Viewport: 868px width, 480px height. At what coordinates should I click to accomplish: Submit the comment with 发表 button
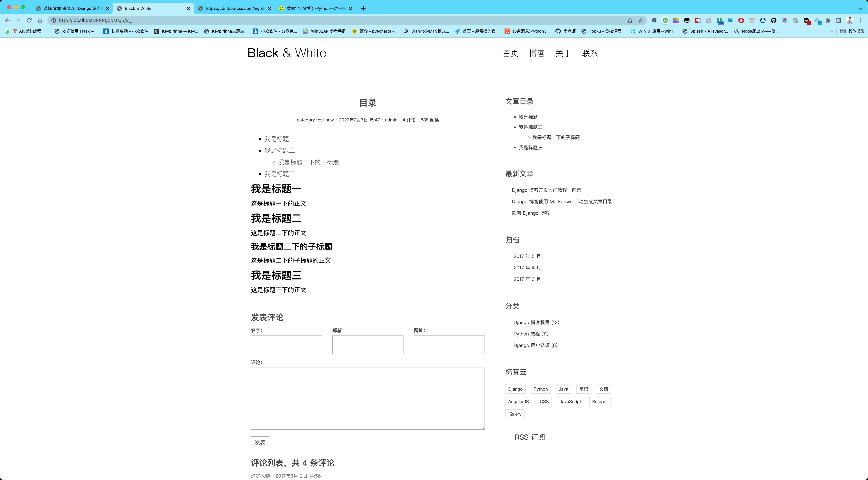tap(260, 442)
